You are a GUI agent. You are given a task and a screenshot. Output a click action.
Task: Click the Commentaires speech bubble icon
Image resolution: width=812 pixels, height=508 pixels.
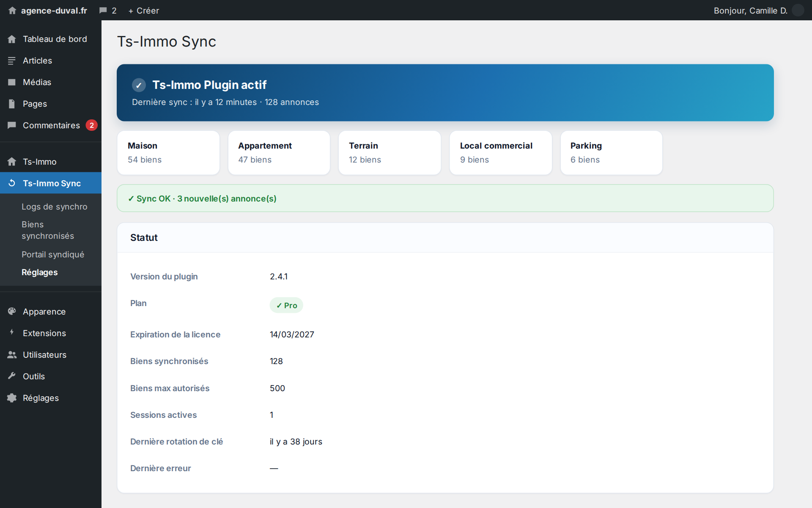coord(12,125)
